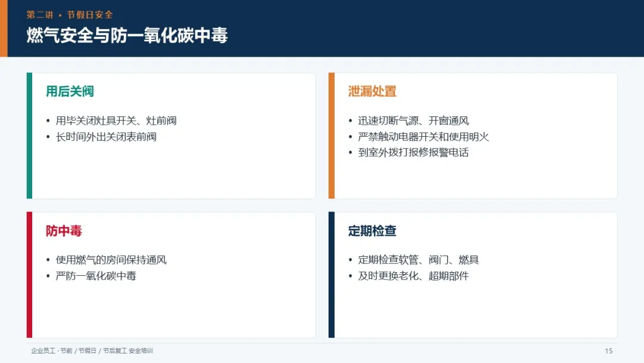This screenshot has width=644, height=363.
Task: Select bullet 迅速切断气源、开窗通风
Action: tap(413, 121)
